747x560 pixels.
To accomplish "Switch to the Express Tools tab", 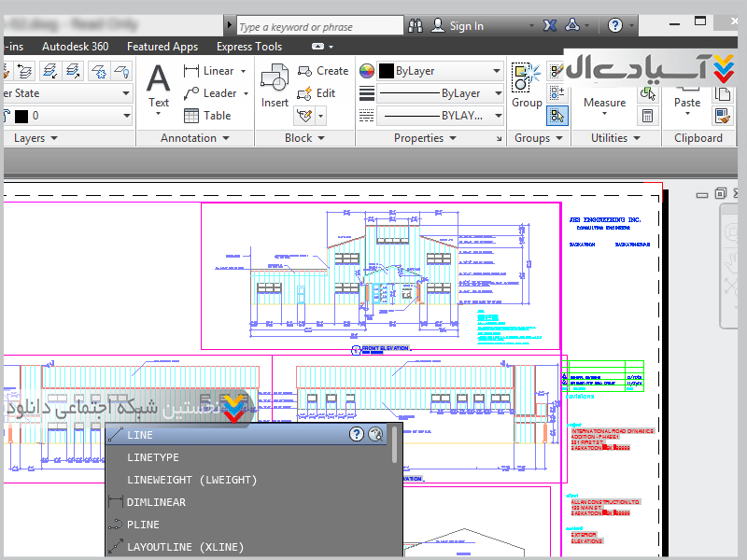I will (248, 47).
